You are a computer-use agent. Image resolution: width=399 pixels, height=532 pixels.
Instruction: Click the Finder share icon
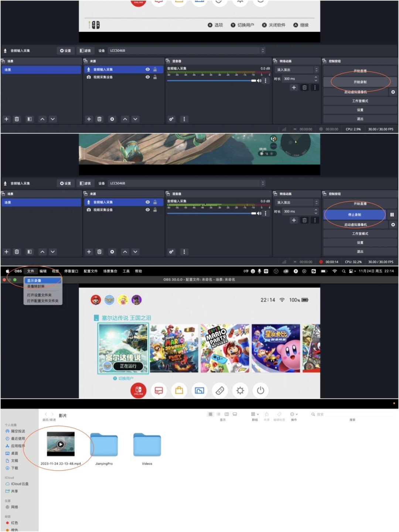click(x=267, y=414)
